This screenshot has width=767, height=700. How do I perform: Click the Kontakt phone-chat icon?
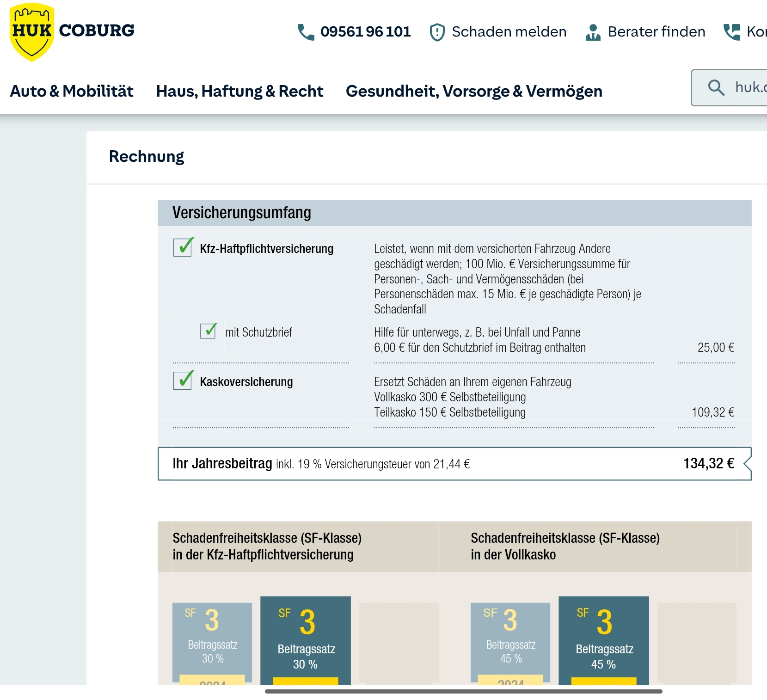[732, 32]
